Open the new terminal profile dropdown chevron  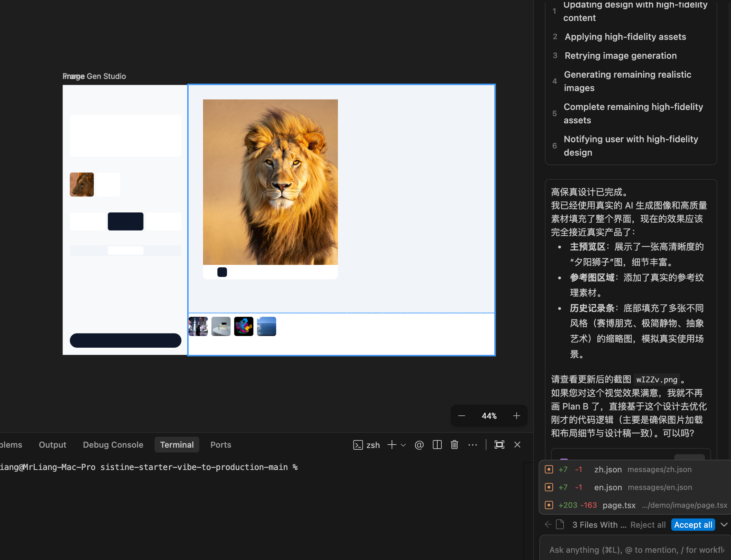click(x=403, y=445)
